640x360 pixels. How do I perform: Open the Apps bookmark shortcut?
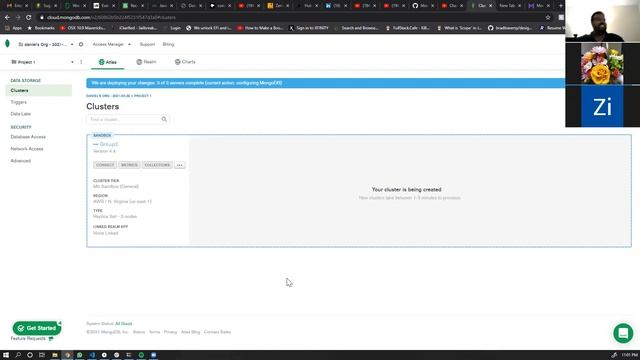(14, 28)
